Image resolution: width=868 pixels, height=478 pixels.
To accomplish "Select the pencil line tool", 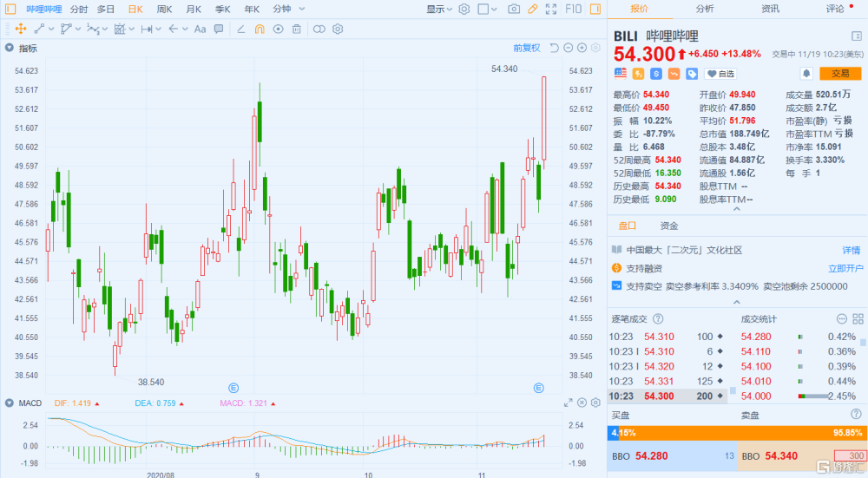I will coord(240,29).
